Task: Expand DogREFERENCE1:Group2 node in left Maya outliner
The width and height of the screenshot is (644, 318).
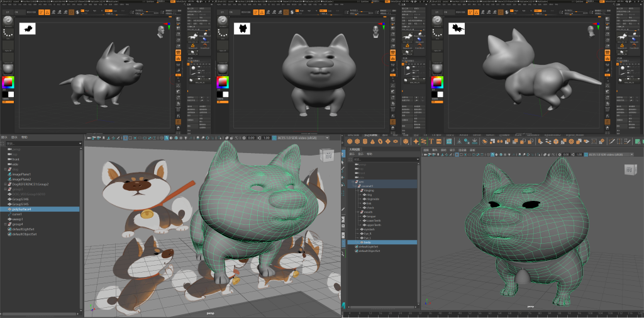Action: pos(5,185)
